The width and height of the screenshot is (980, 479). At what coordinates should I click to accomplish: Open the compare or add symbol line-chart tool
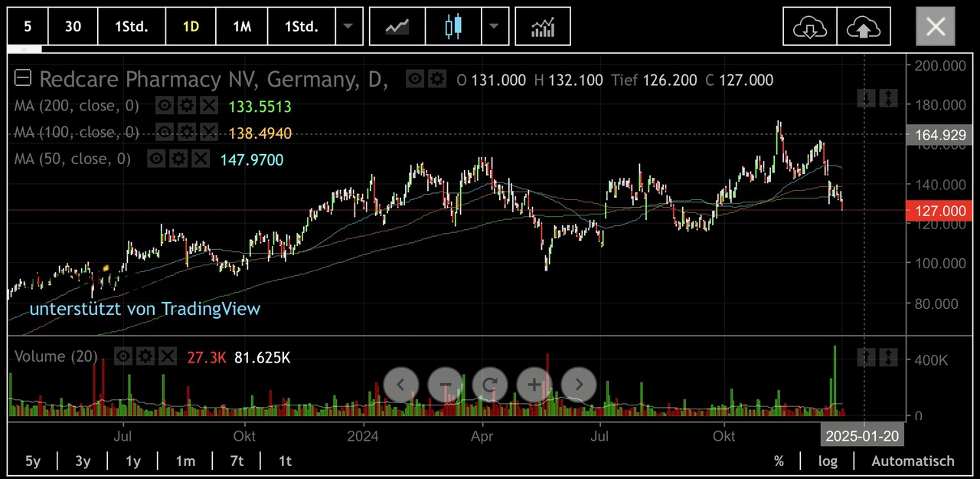coord(397,27)
